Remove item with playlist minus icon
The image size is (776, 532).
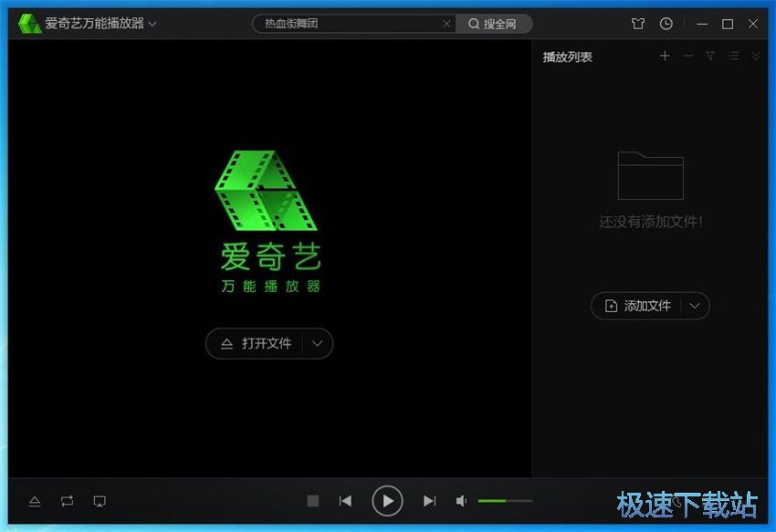[x=687, y=56]
